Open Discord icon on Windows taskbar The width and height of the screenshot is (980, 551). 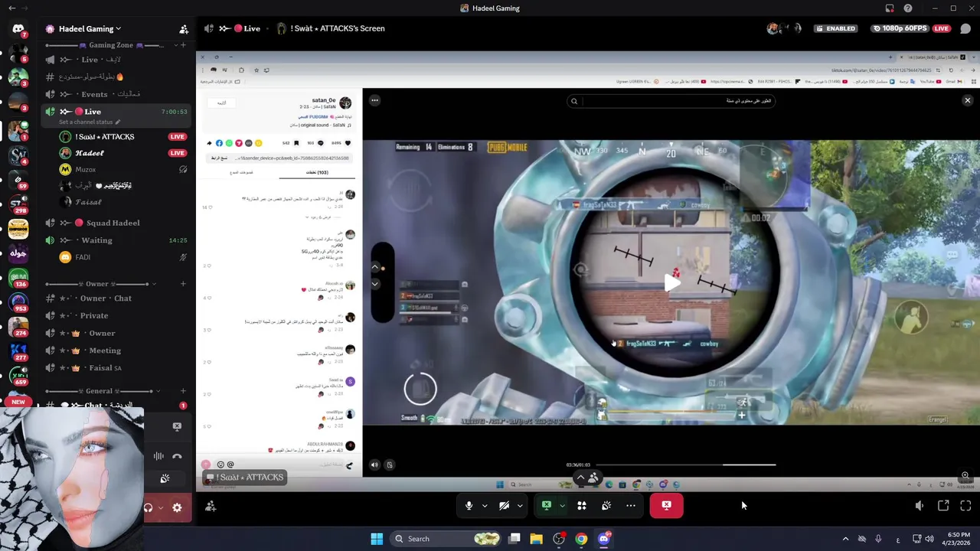[x=604, y=539]
